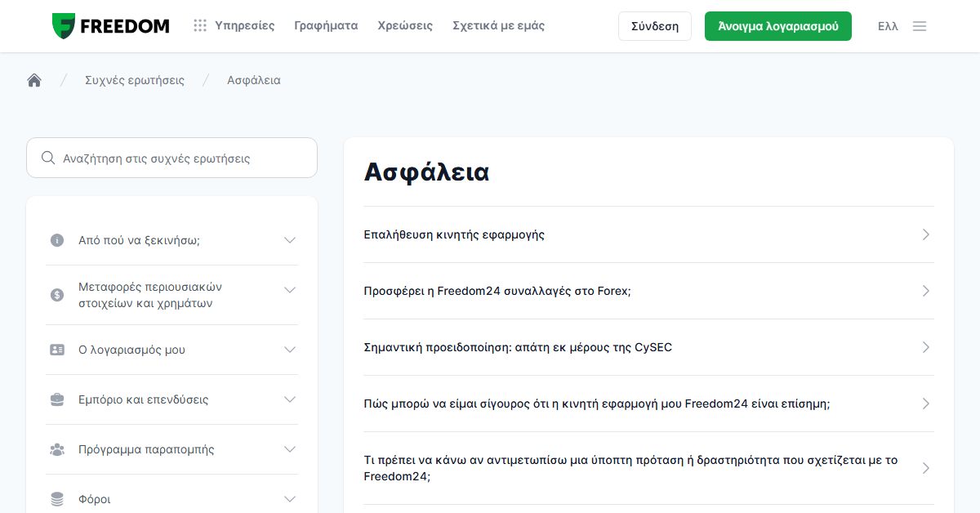Switch language via the Ελλ selector

click(888, 26)
